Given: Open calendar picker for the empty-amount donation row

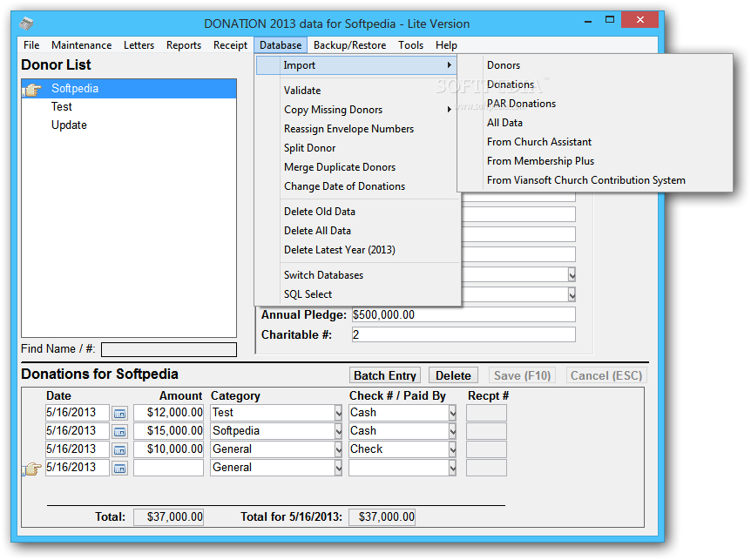Looking at the screenshot, I should click(x=119, y=468).
